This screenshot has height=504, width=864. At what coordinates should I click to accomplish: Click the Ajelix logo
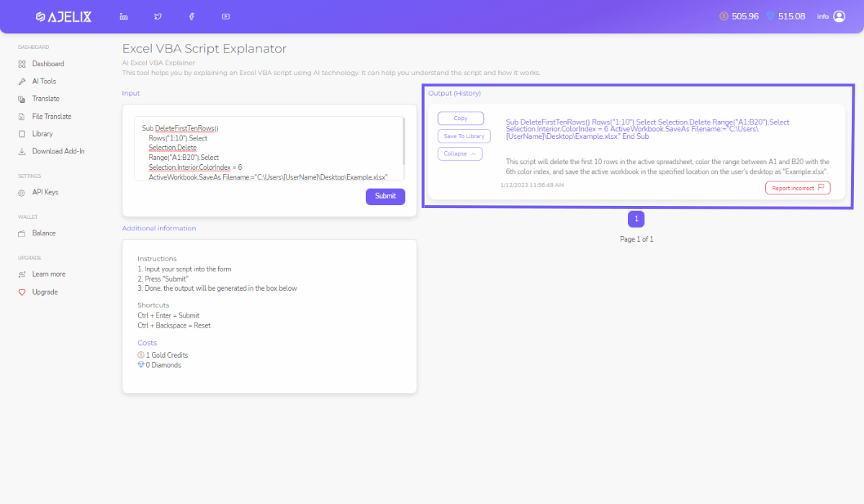(x=63, y=17)
